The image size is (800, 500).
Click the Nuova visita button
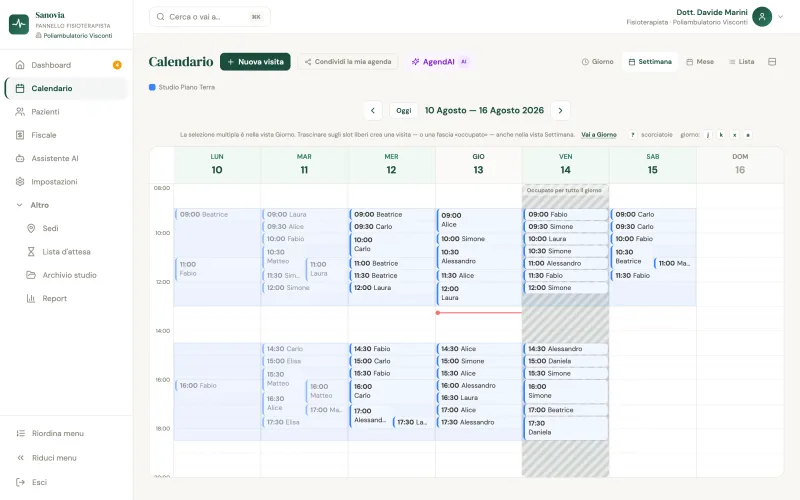255,62
